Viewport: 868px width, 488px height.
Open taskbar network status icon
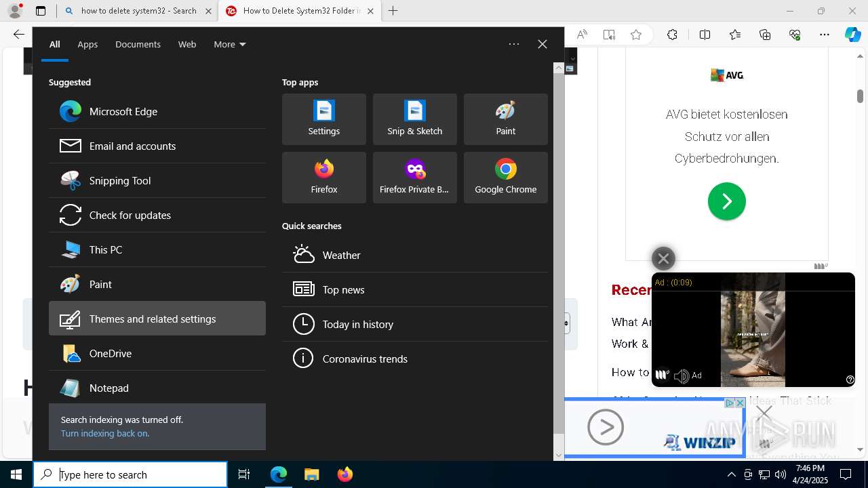(764, 474)
